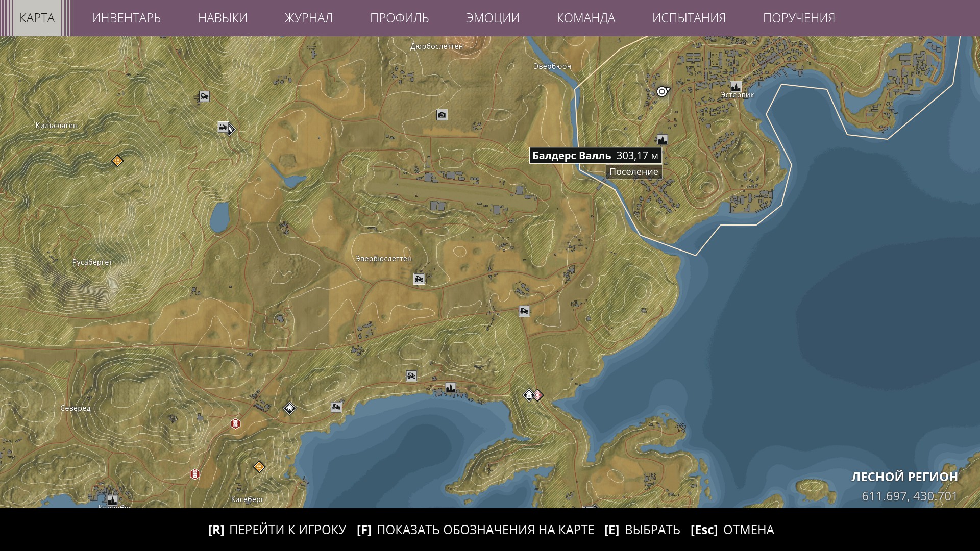Viewport: 980px width, 551px height.
Task: Click the red hexagon marker southeast of Северед
Action: (x=235, y=423)
